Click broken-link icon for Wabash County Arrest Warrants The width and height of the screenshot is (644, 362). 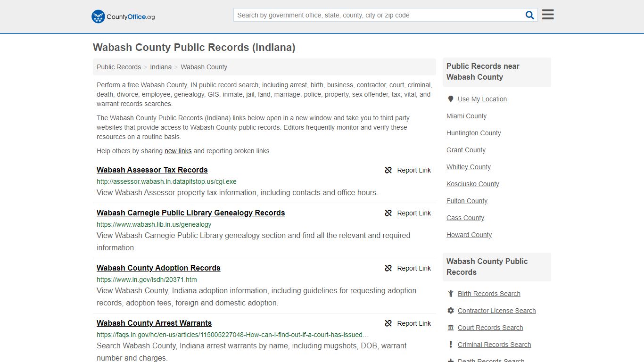388,323
